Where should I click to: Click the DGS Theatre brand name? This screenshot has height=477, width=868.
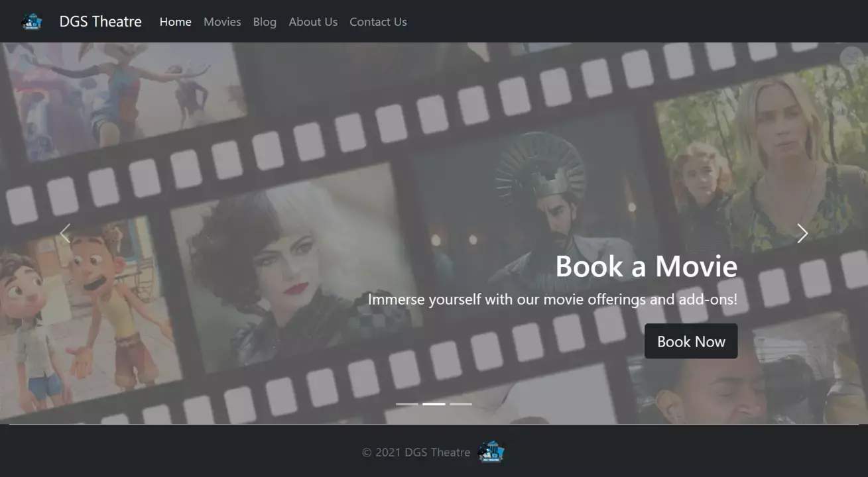tap(100, 22)
